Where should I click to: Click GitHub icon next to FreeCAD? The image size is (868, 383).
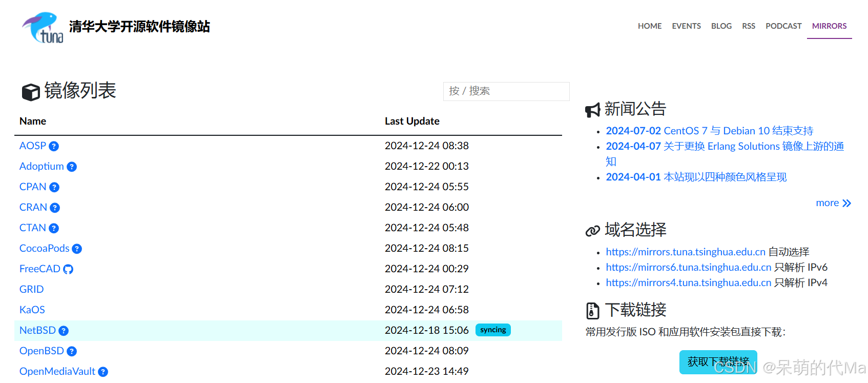(68, 269)
